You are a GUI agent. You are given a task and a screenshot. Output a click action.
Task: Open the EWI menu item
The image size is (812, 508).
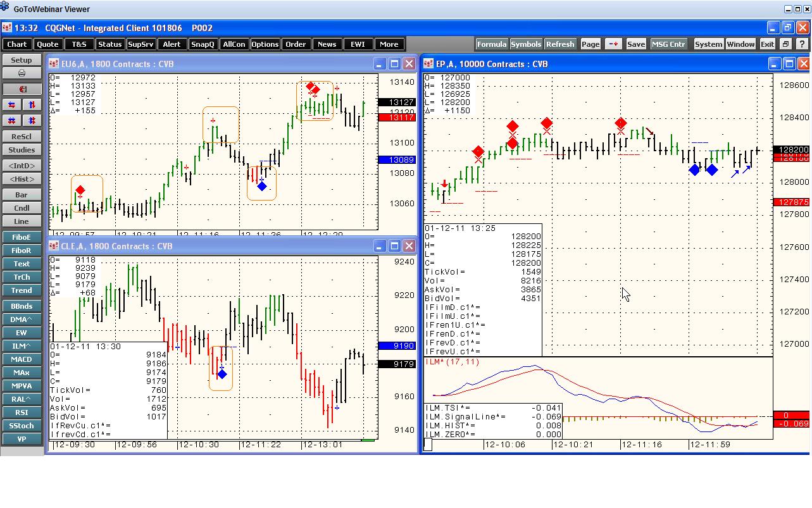click(358, 44)
